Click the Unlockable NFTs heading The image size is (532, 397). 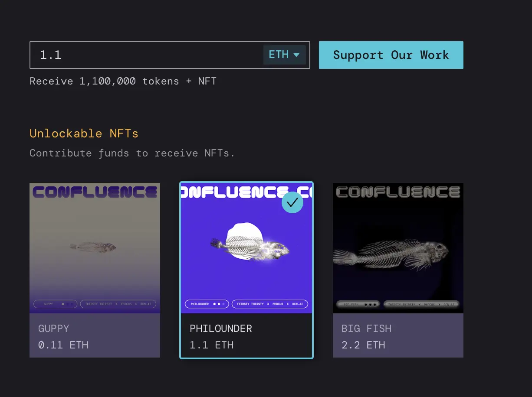(84, 133)
